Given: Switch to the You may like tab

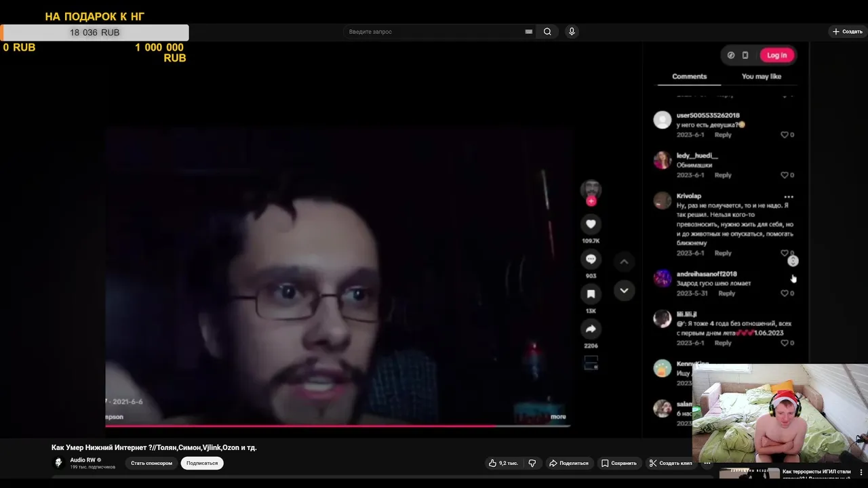Looking at the screenshot, I should pos(762,77).
